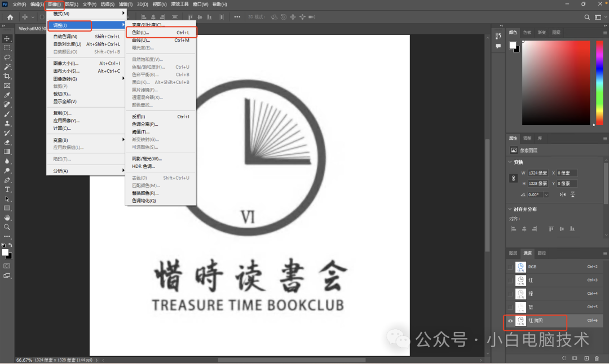The width and height of the screenshot is (609, 364).
Task: Collapse the 对齐并分布 section
Action: pos(510,209)
